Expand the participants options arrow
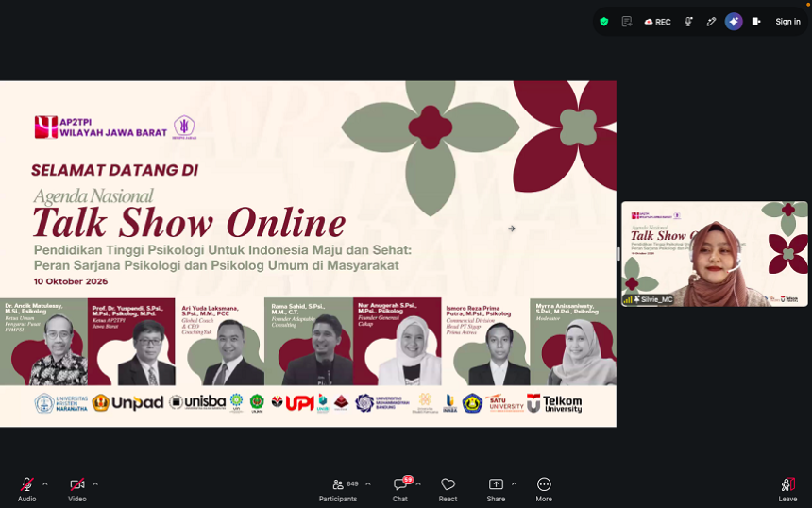The image size is (812, 508). (368, 484)
